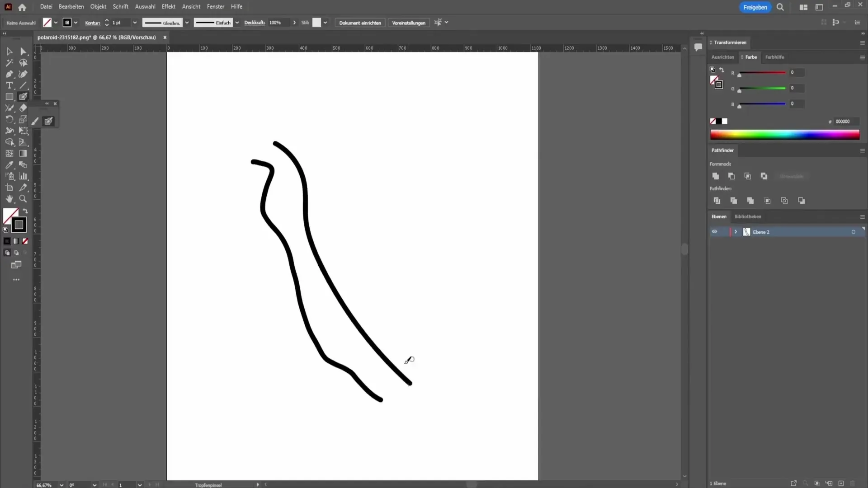Select the Curvature tool
This screenshot has width=868, height=488.
point(23,74)
